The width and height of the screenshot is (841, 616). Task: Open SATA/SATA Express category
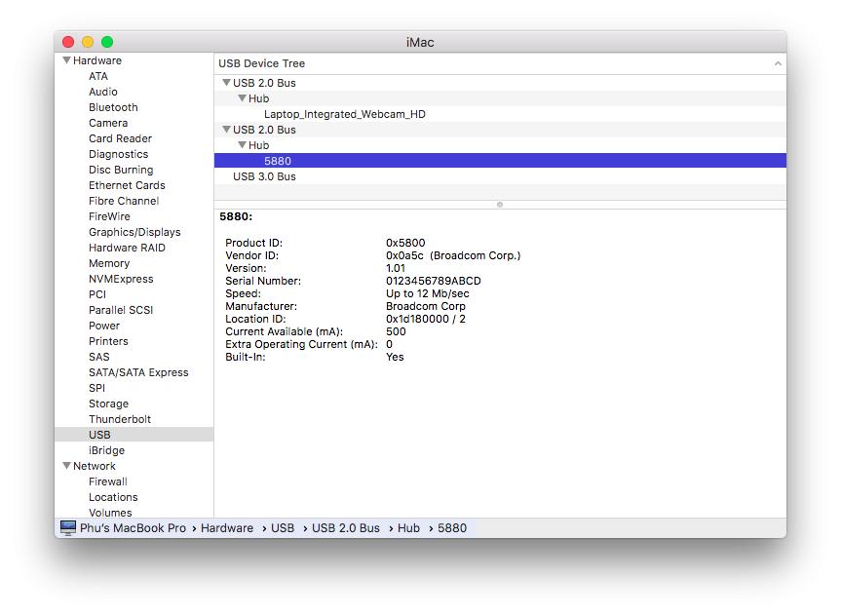coord(138,372)
